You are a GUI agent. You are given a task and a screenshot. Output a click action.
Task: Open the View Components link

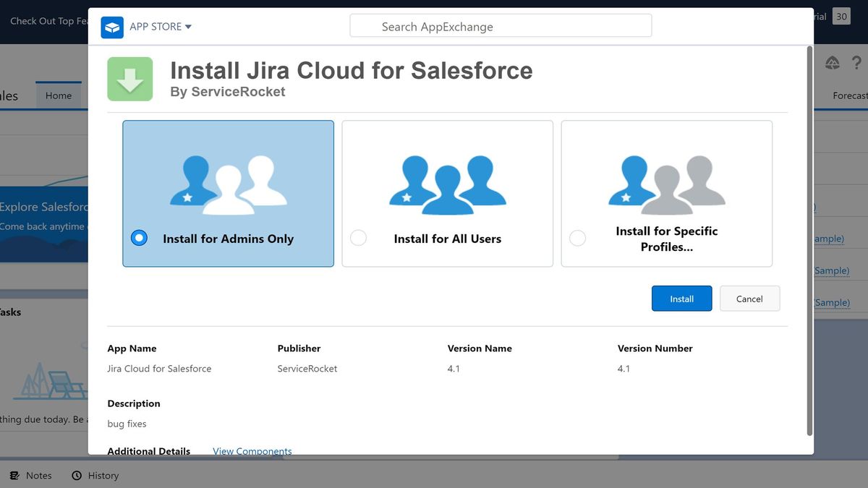pyautogui.click(x=252, y=450)
